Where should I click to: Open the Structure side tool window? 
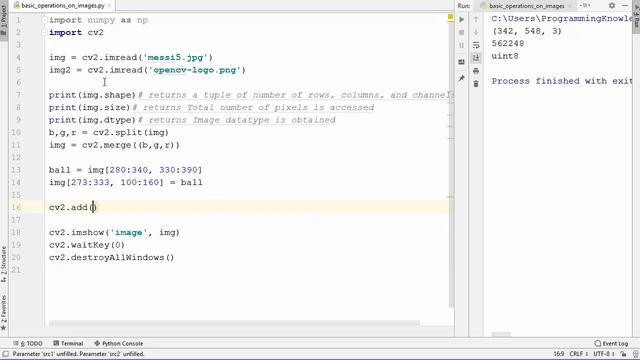coord(4,264)
